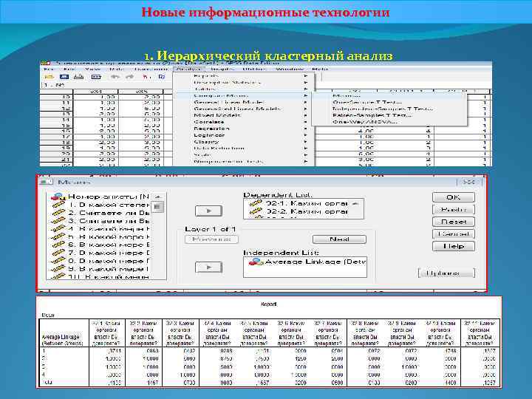Click the Print toolbar icon in SPSS Data Editor

[79, 77]
